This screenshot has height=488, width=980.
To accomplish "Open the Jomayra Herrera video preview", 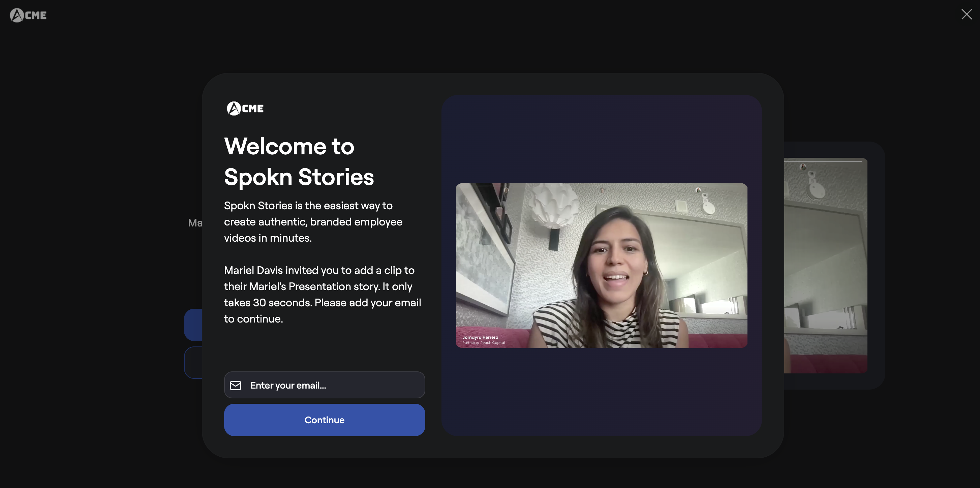I will (602, 266).
